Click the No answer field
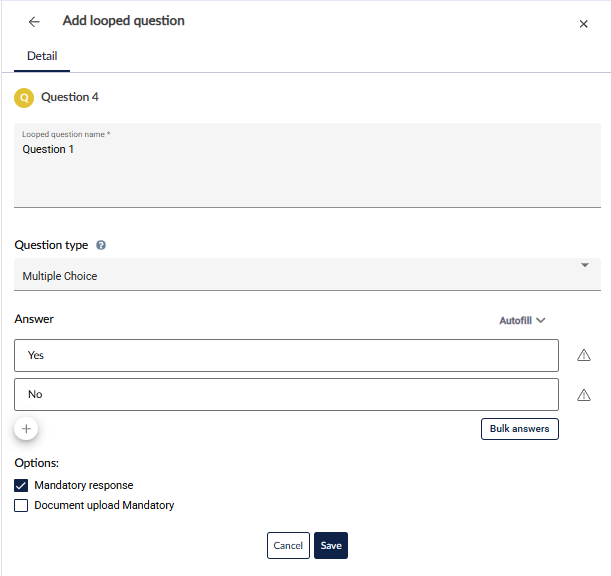The height and width of the screenshot is (576, 611). coord(286,394)
